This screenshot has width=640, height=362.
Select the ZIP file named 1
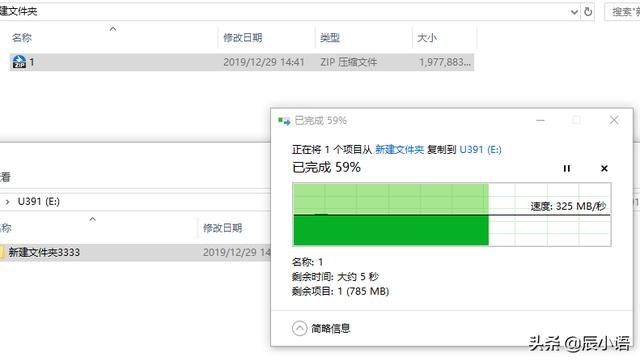pyautogui.click(x=242, y=62)
